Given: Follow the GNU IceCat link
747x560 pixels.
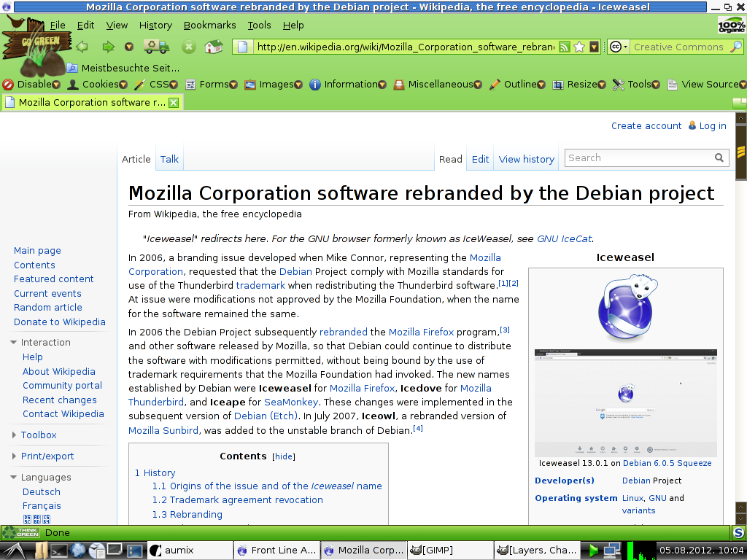Looking at the screenshot, I should (x=564, y=238).
